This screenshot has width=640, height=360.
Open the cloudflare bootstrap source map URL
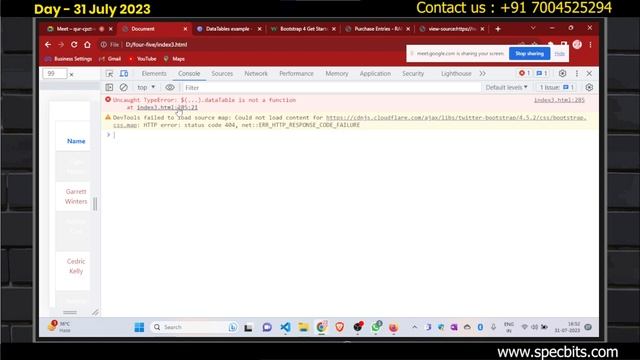tap(456, 118)
